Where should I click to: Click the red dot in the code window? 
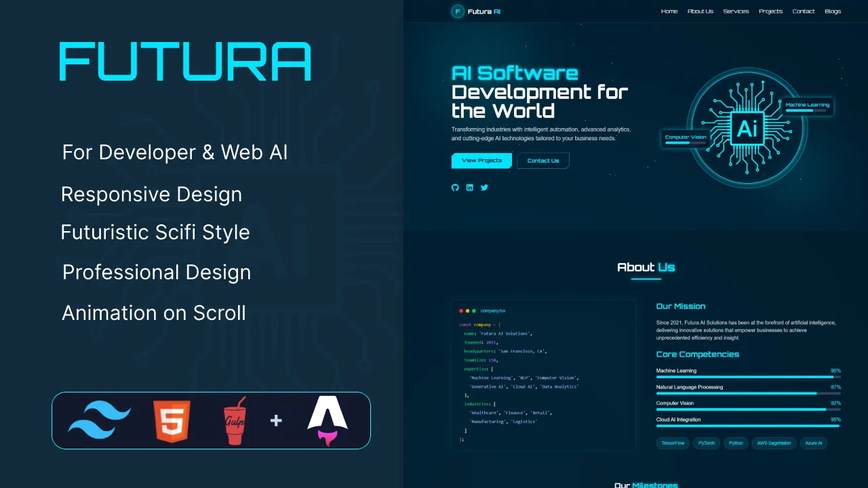tap(460, 310)
